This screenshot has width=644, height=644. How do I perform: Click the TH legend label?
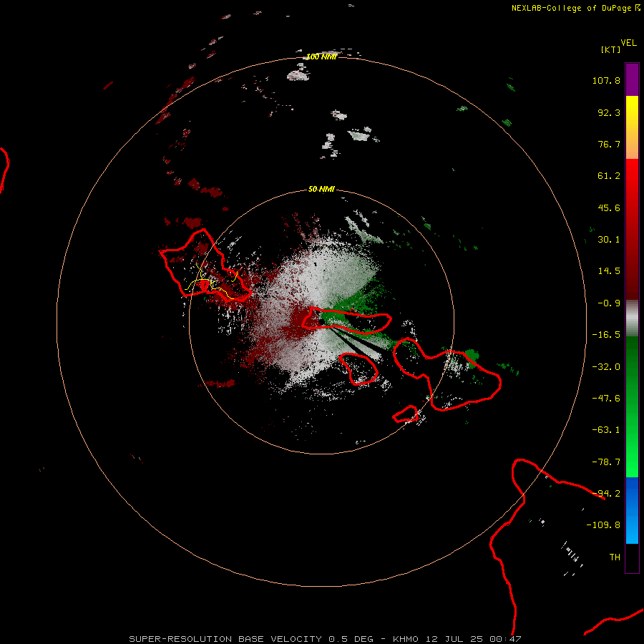pos(615,557)
